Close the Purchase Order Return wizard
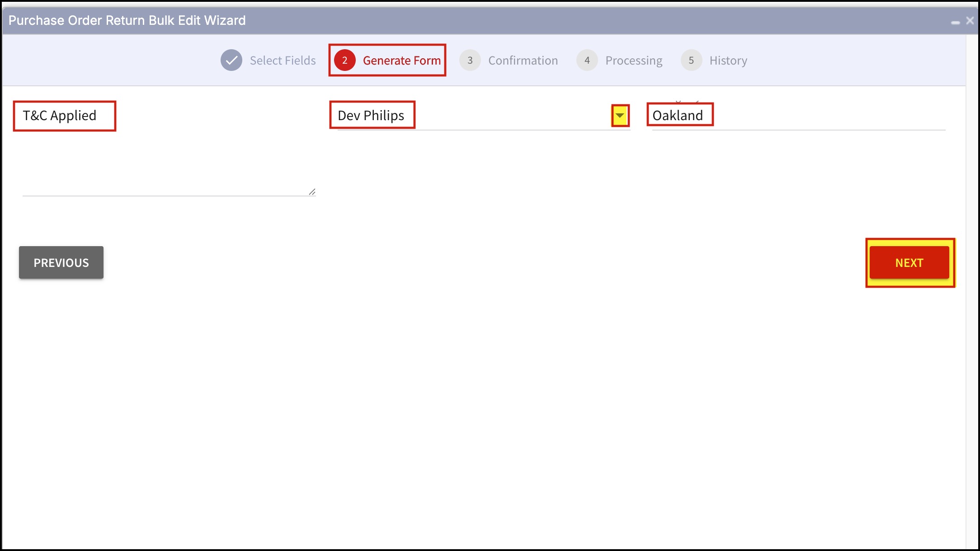This screenshot has height=551, width=980. coord(970,20)
